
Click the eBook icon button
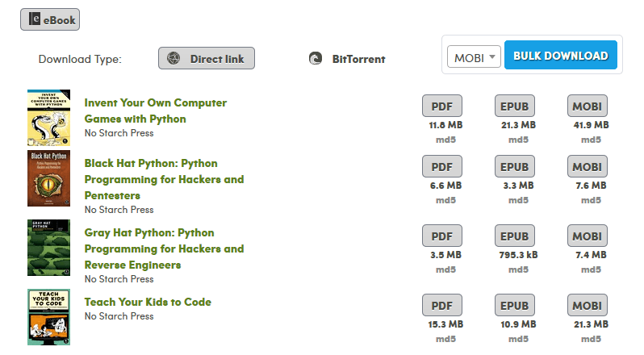tap(50, 19)
